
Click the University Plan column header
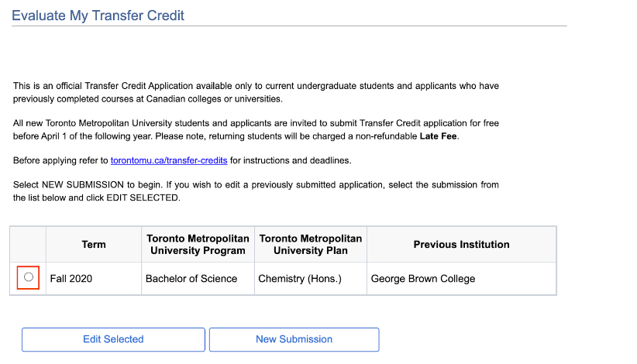tap(310, 245)
